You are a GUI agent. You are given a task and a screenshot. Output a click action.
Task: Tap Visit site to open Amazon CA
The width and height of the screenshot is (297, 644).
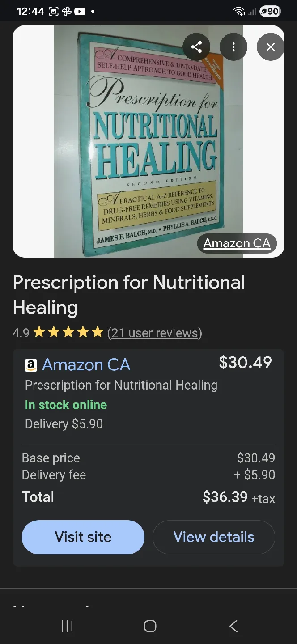coord(83,537)
